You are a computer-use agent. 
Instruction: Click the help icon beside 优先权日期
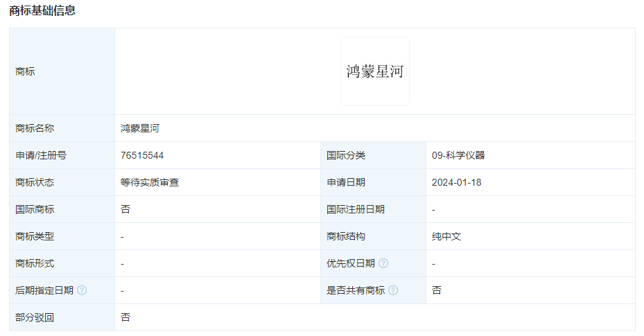383,263
